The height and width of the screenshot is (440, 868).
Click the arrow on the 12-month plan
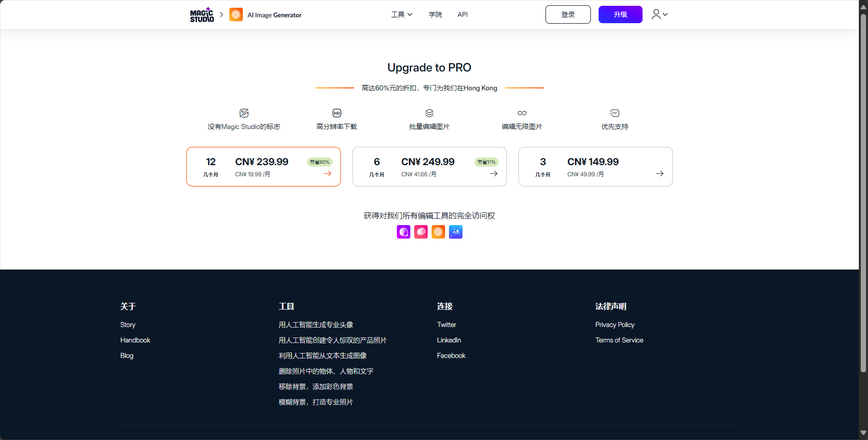pyautogui.click(x=327, y=173)
